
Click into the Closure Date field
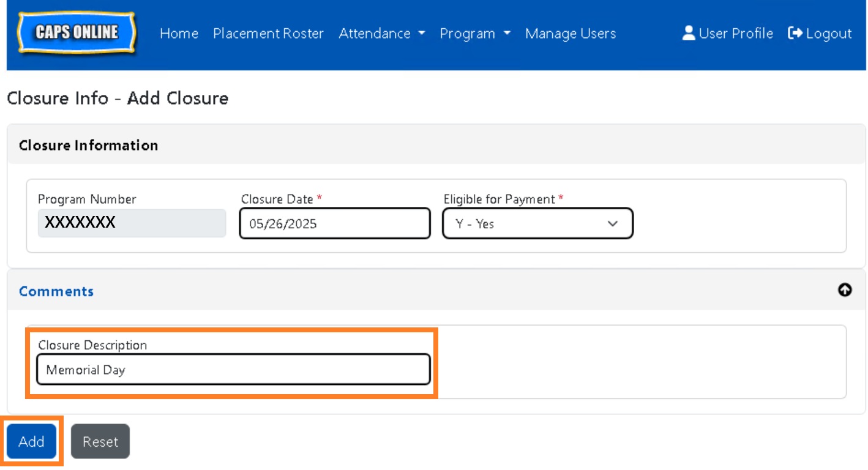[x=334, y=224]
